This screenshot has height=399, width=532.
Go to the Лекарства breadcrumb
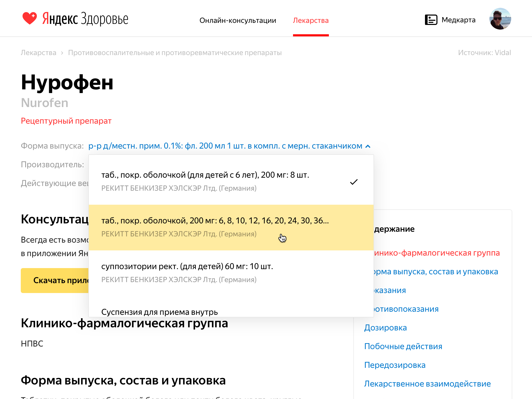click(x=38, y=52)
